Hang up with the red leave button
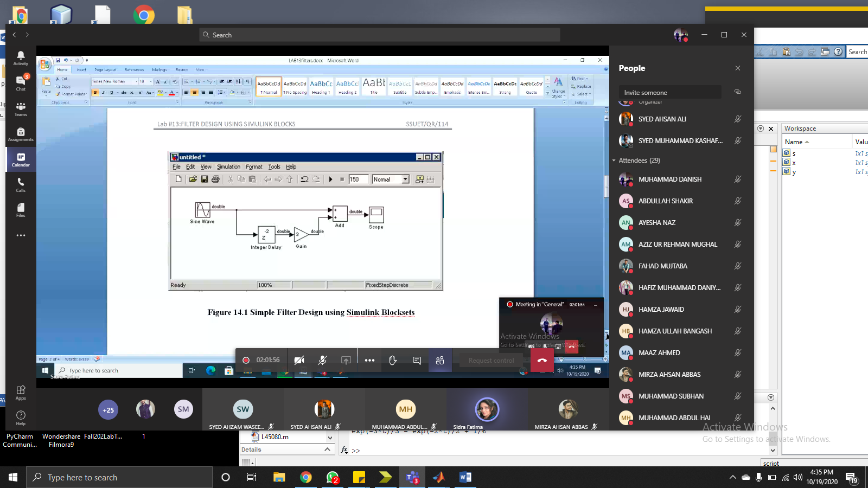 [x=542, y=361]
